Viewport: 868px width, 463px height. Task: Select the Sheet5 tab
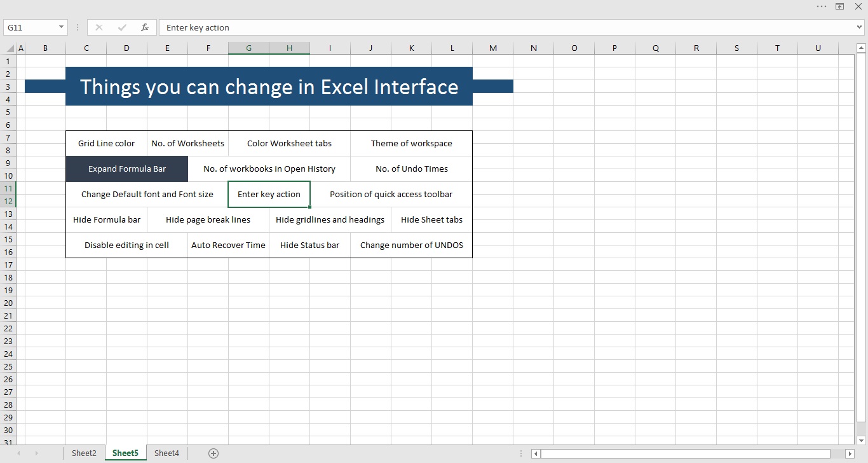click(125, 453)
